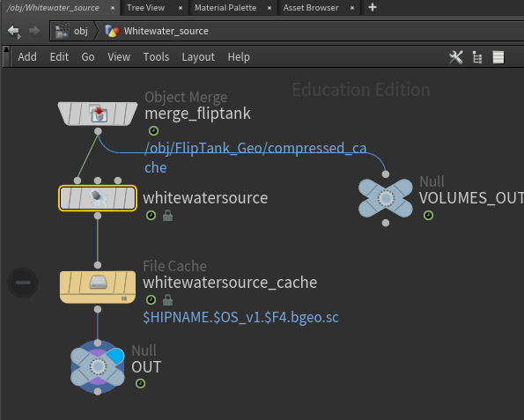Open the Add menu
The width and height of the screenshot is (524, 420).
click(27, 57)
